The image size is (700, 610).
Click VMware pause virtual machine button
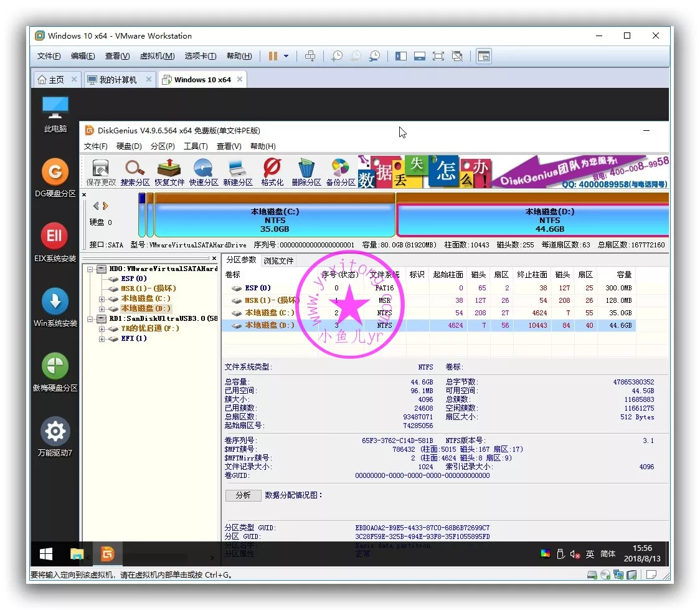(273, 56)
